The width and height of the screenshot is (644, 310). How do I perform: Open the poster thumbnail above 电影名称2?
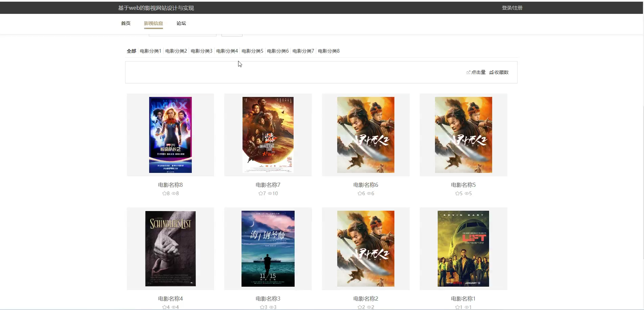(366, 249)
